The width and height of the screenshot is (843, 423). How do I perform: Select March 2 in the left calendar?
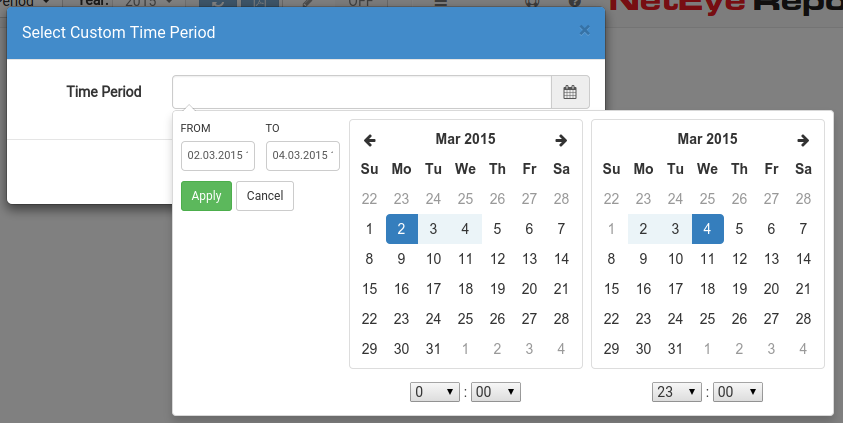point(402,229)
